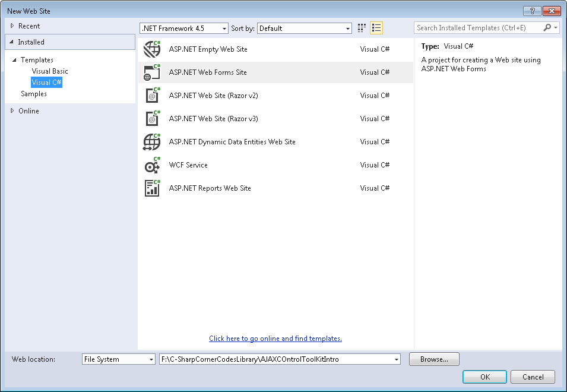
Task: Collapse the Installed node
Action: click(11, 42)
